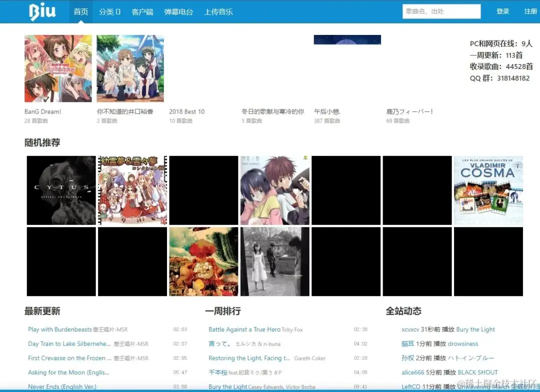Play Bury the Light in weekly ranking
The height and width of the screenshot is (392, 540).
pyautogui.click(x=227, y=386)
